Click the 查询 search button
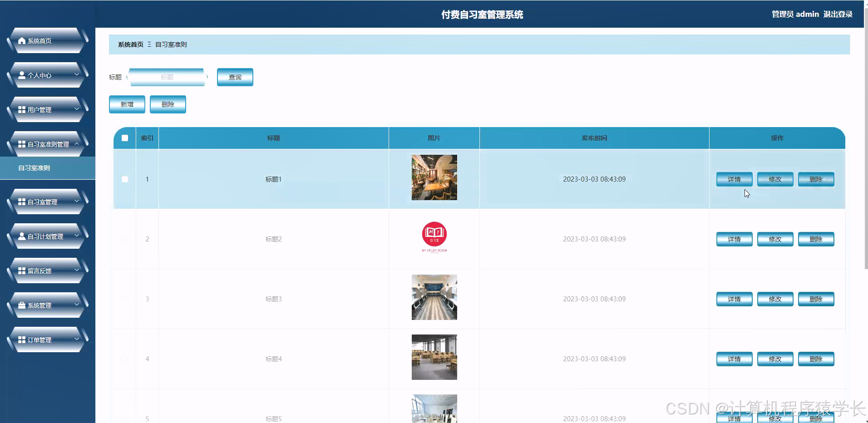868x423 pixels. pyautogui.click(x=235, y=77)
